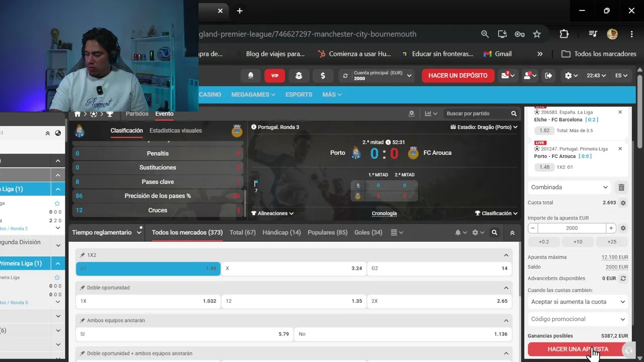The image size is (644, 362).
Task: Select the Goles (34) markets tab
Action: [368, 233]
